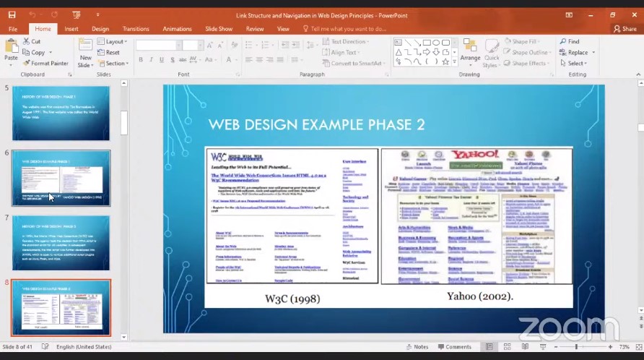Align text left in paragraph group
Screen dimensions: 644x360
(x=248, y=60)
